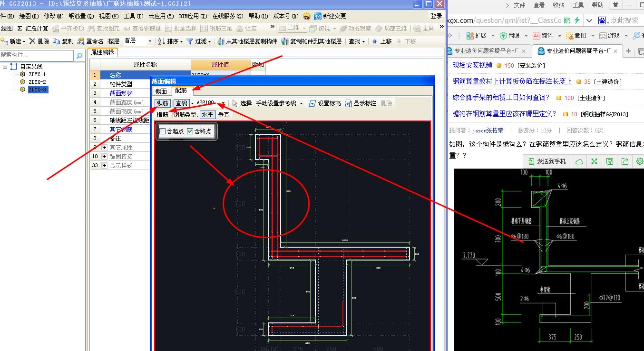Image resolution: width=644 pixels, height=351 pixels.
Task: Switch to the 配筋 tab
Action: tap(181, 90)
